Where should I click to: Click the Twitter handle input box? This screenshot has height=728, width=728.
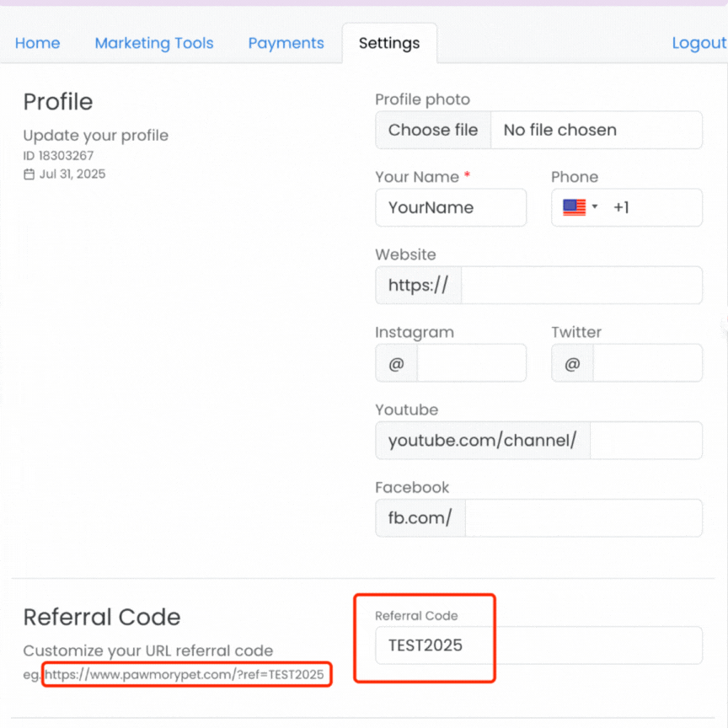[x=647, y=363]
